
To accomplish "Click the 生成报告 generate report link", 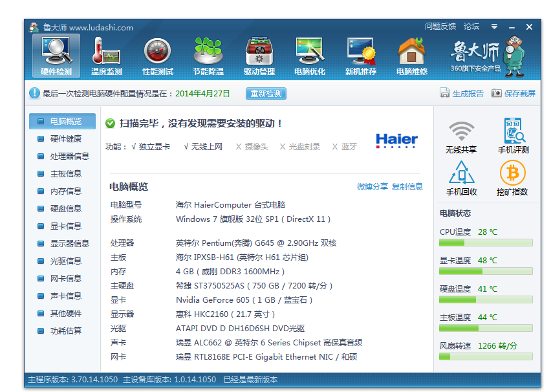I will coord(462,93).
